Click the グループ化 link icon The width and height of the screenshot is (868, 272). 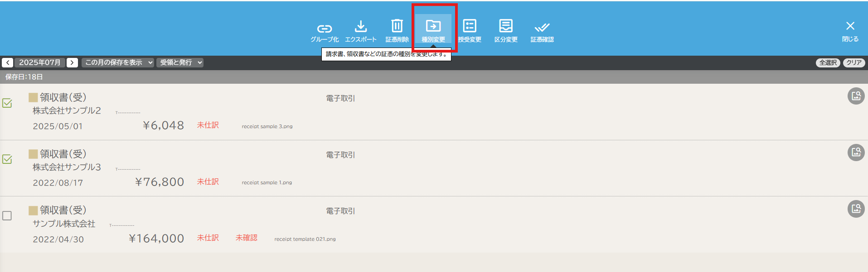point(324,29)
